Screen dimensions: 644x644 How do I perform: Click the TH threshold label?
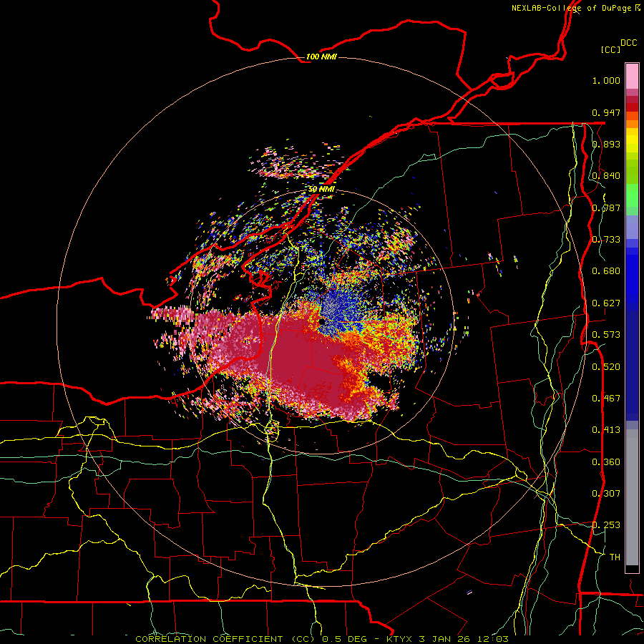(615, 557)
